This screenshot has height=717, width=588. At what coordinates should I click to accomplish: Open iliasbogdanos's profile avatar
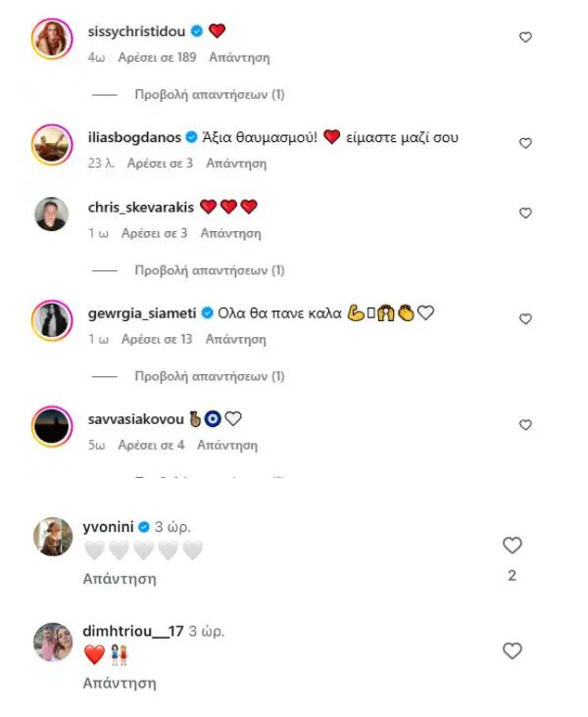coord(52,145)
